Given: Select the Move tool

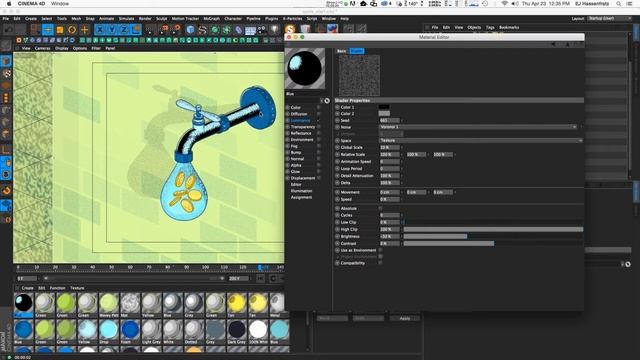Looking at the screenshot, I should tap(48, 30).
